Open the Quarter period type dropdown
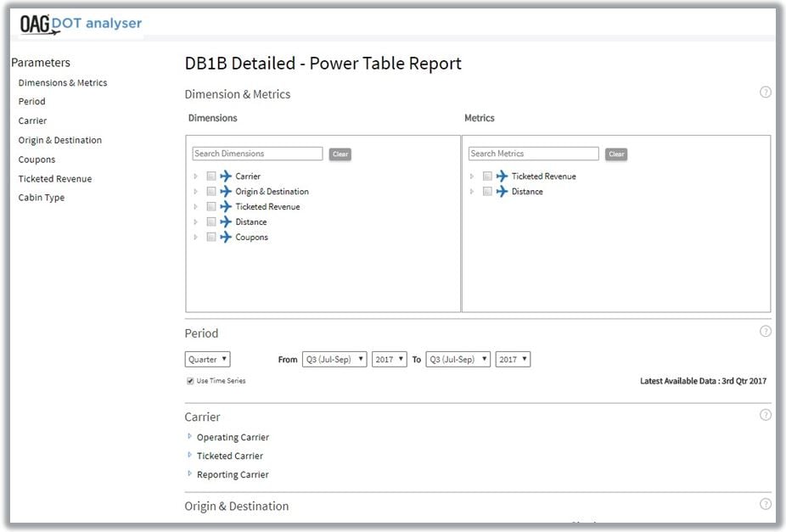This screenshot has width=786, height=532. pyautogui.click(x=207, y=360)
